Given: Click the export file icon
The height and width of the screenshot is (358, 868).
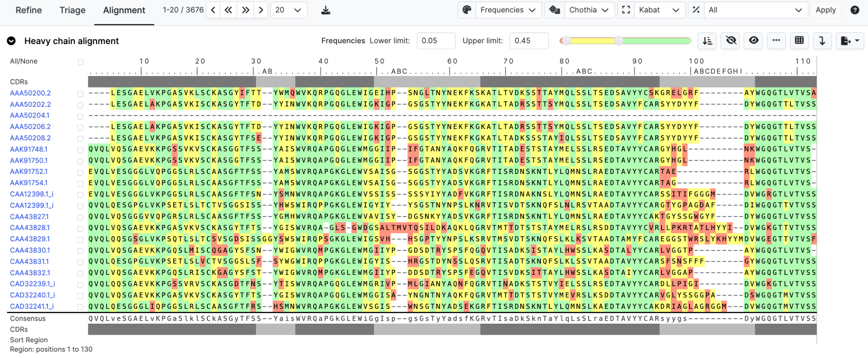Looking at the screenshot, I should (x=846, y=41).
